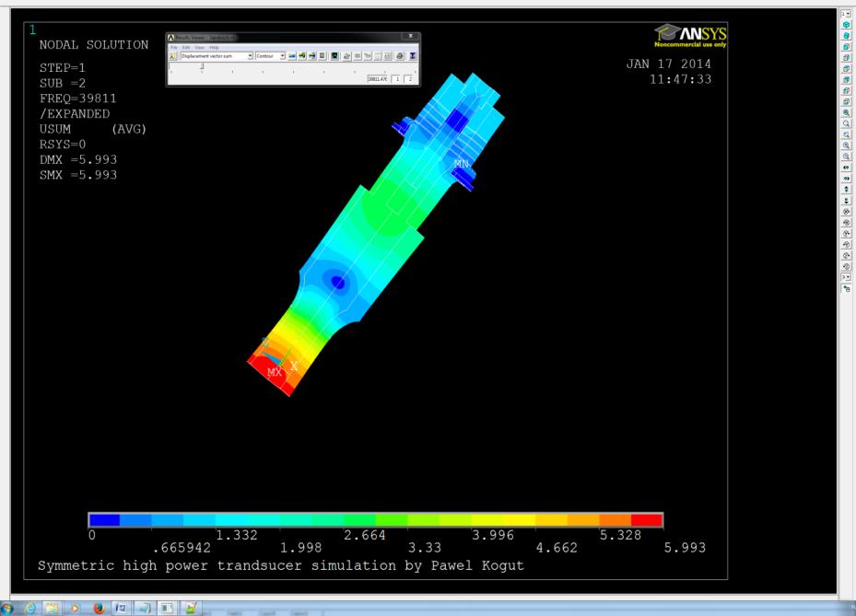Launch Firefox from the taskbar

click(99, 608)
